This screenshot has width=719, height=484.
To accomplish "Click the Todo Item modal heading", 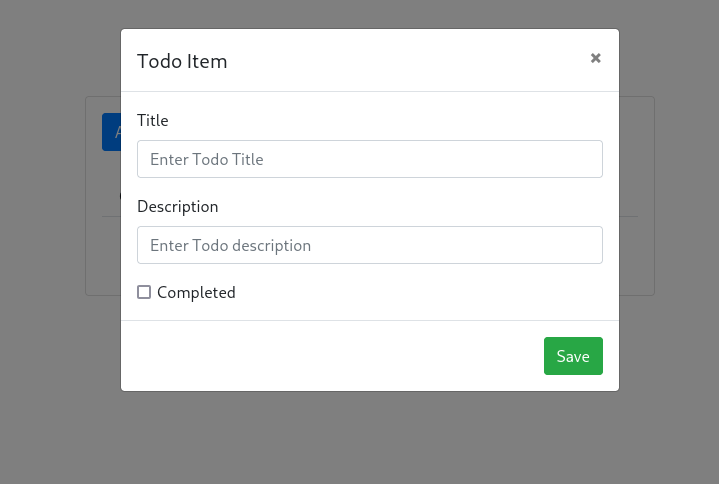I will click(x=182, y=61).
